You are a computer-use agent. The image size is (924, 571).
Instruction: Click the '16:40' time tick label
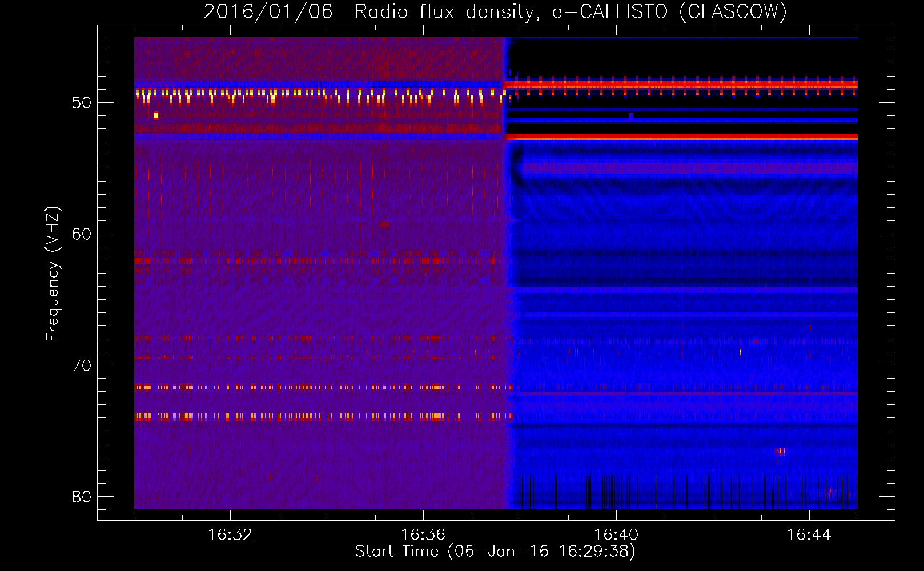pyautogui.click(x=616, y=535)
